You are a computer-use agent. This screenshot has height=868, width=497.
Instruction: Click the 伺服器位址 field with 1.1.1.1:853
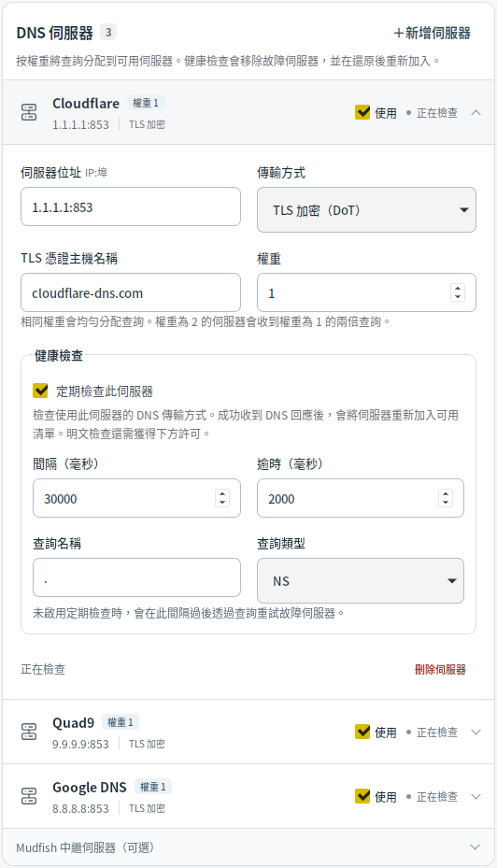[x=131, y=207]
